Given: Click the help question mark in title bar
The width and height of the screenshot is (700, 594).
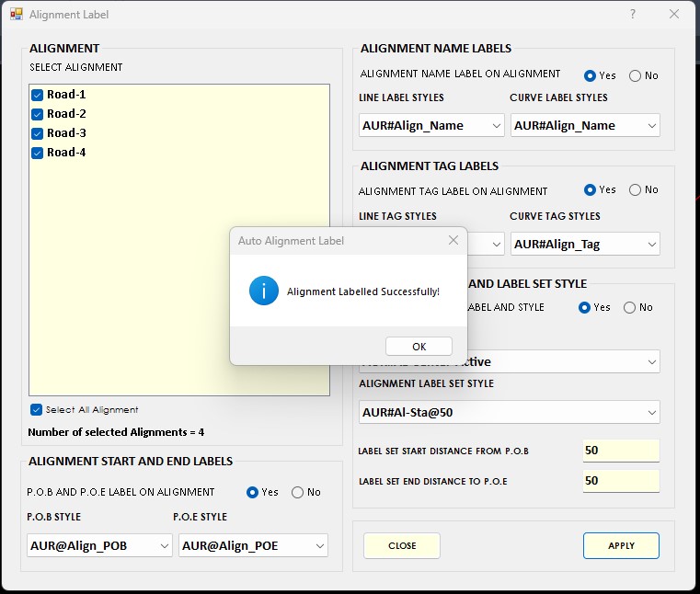Looking at the screenshot, I should (x=633, y=15).
